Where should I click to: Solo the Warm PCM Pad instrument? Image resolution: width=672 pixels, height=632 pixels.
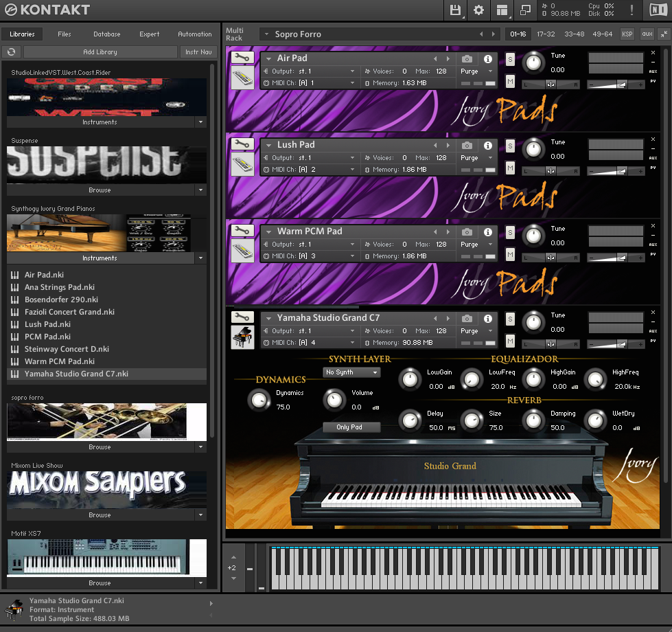pos(510,232)
